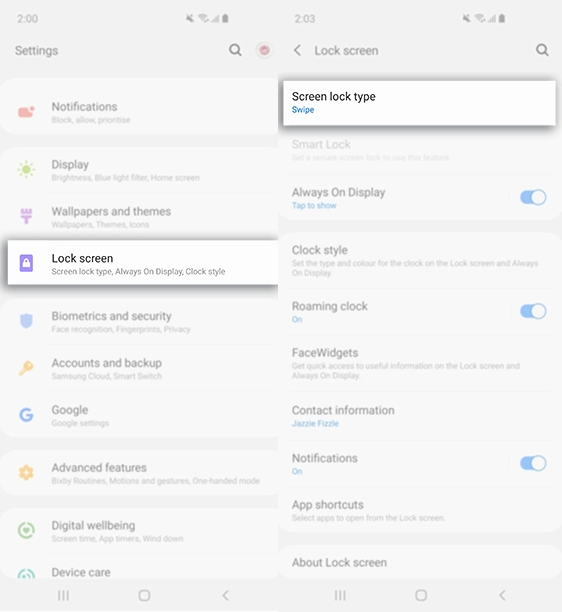Tap the search icon on Settings screen
This screenshot has width=562, height=612.
235,50
